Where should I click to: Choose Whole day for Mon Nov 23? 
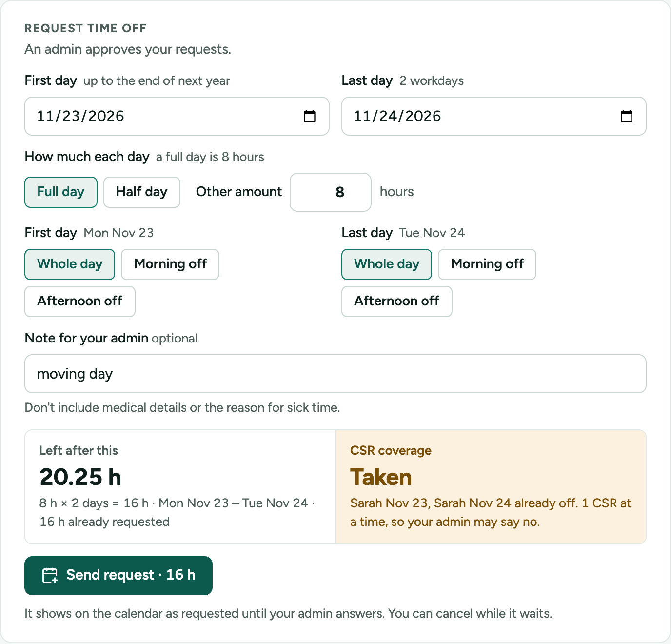70,264
